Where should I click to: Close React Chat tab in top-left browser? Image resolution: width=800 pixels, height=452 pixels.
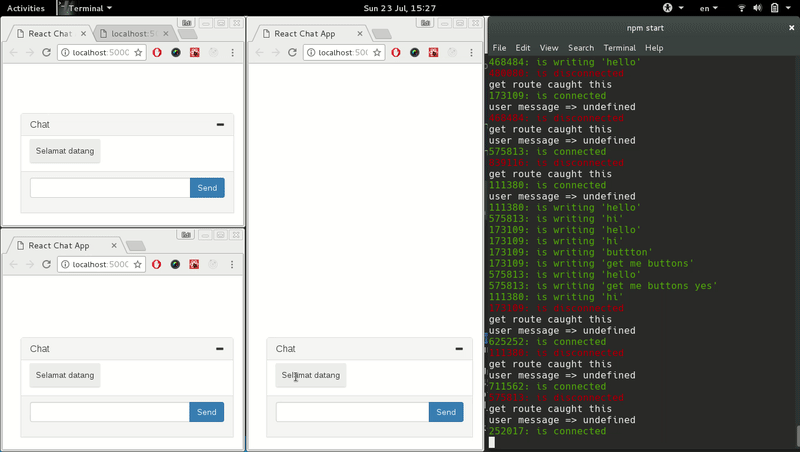click(x=83, y=34)
